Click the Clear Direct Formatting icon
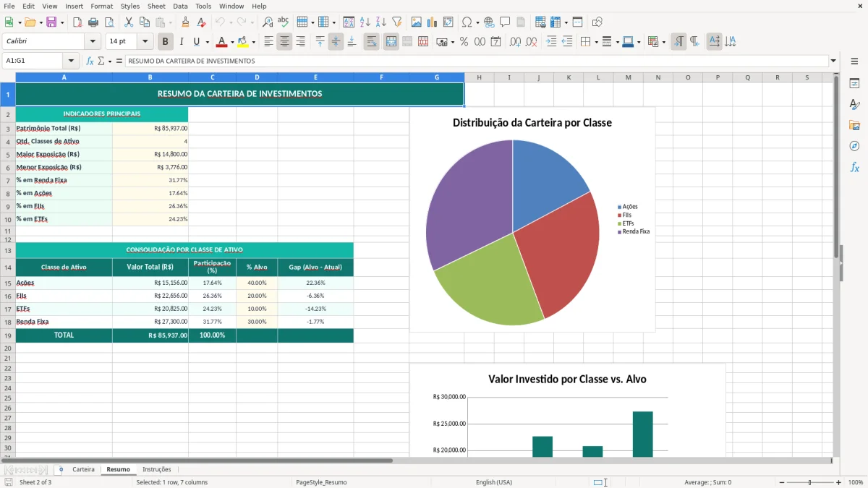This screenshot has height=488, width=868. [x=201, y=22]
